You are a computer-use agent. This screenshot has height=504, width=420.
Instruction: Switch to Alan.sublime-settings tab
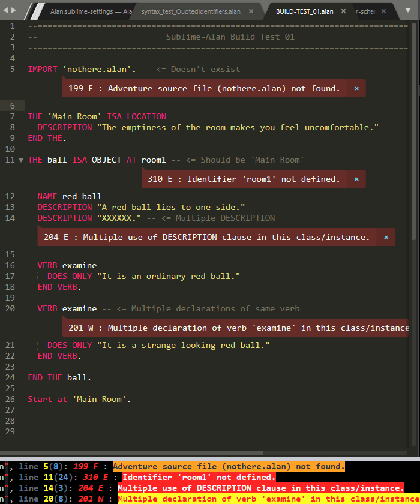tap(91, 11)
